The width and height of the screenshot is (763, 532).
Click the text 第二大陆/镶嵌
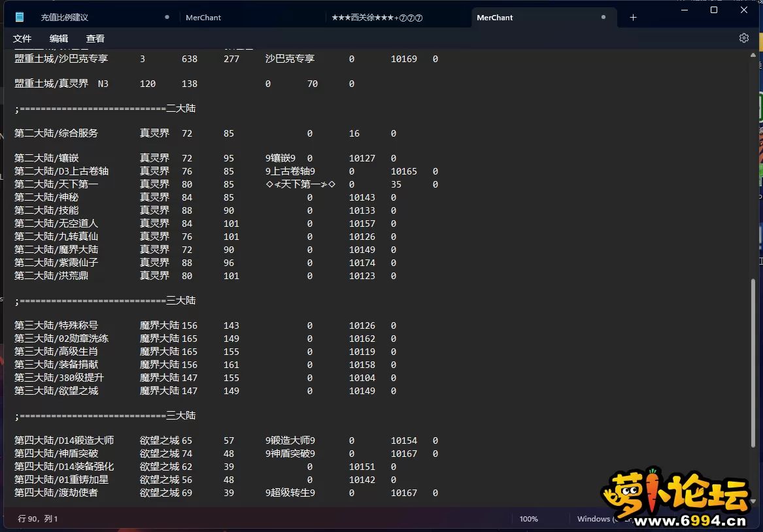click(x=46, y=158)
